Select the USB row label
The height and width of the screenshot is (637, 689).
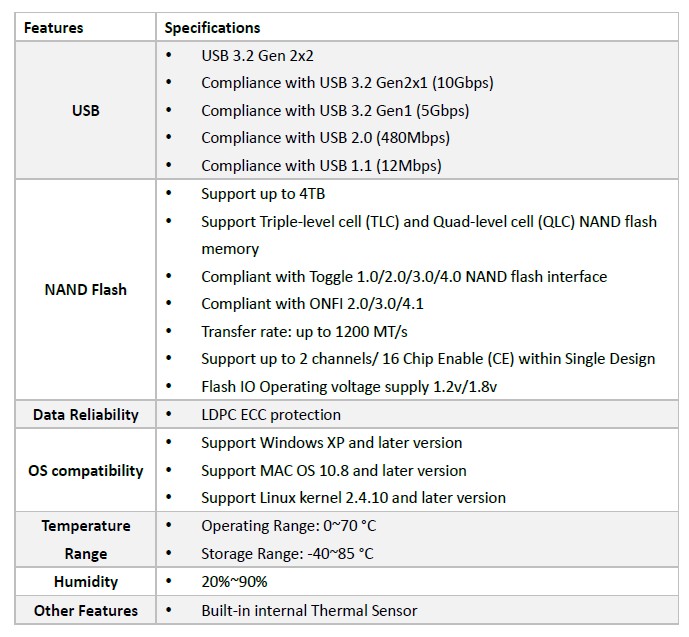click(86, 110)
